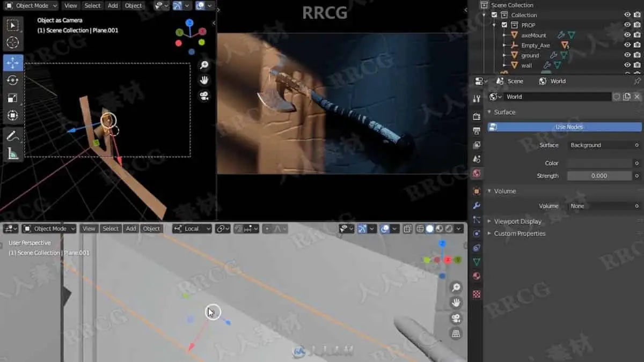This screenshot has width=644, height=362.
Task: Open Select menu in top viewport
Action: pyautogui.click(x=92, y=5)
